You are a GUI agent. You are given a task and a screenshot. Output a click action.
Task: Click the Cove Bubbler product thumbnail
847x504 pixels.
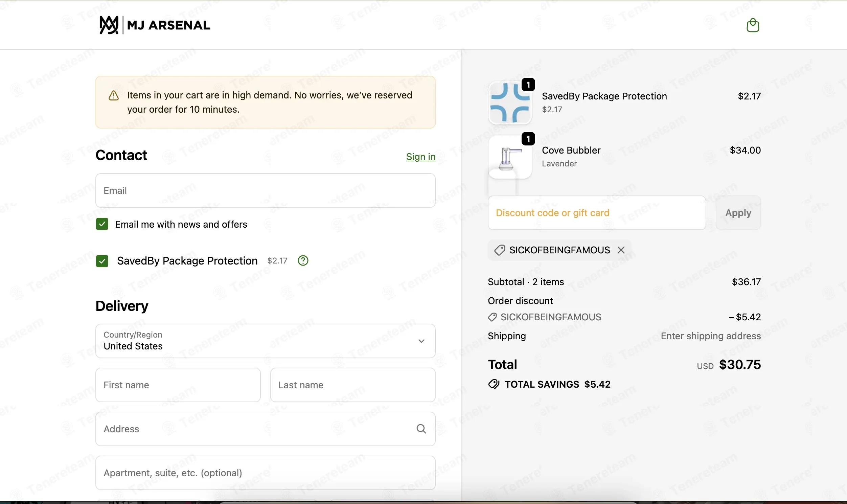510,157
